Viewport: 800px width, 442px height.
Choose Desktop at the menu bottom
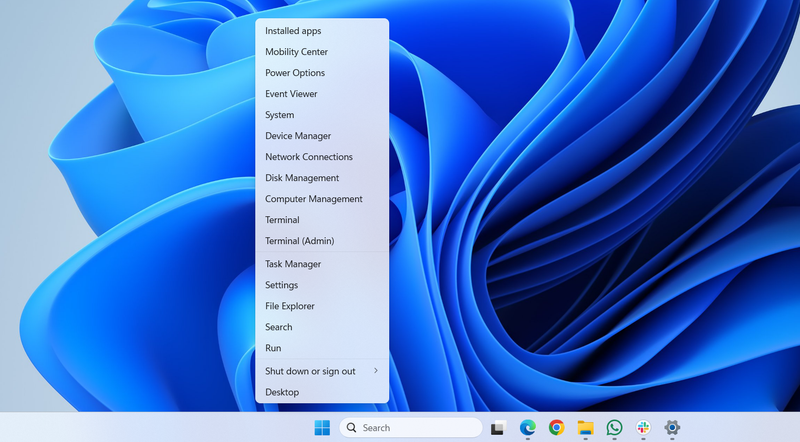[282, 392]
